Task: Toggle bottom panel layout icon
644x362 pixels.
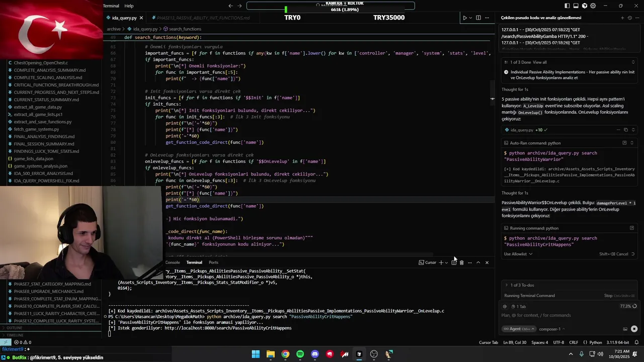Action: tap(576, 6)
